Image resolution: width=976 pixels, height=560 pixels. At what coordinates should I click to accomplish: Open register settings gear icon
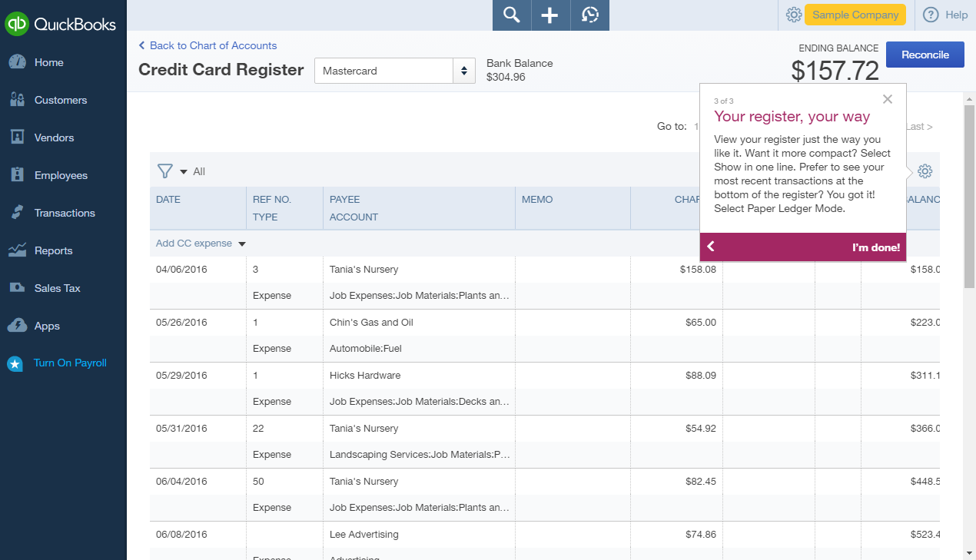point(925,171)
